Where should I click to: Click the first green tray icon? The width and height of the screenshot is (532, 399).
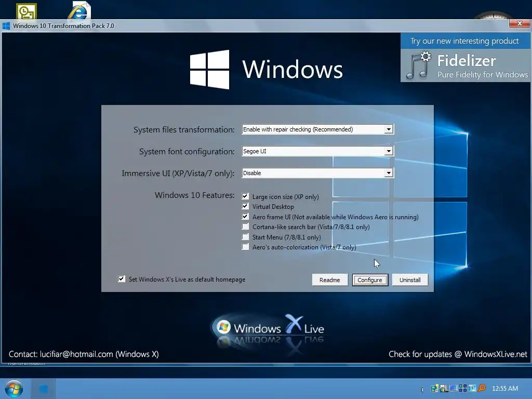click(434, 388)
